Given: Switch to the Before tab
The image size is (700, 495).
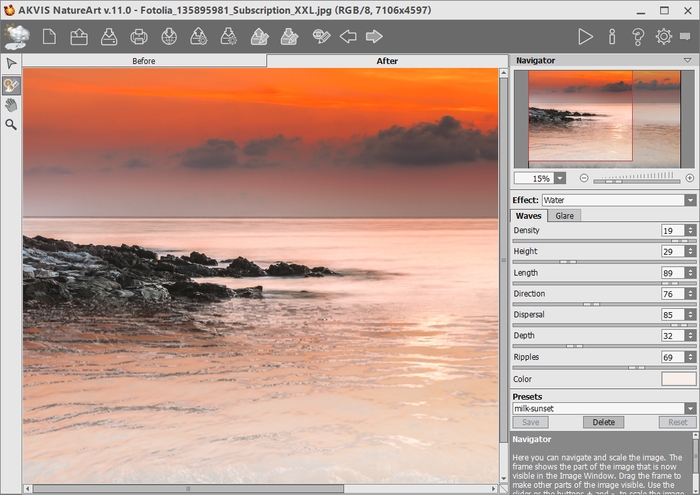Looking at the screenshot, I should click(x=144, y=61).
